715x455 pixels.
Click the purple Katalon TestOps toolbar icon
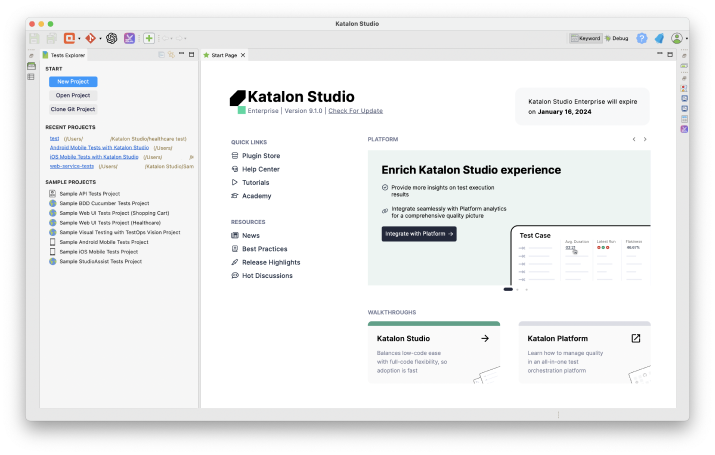point(130,38)
